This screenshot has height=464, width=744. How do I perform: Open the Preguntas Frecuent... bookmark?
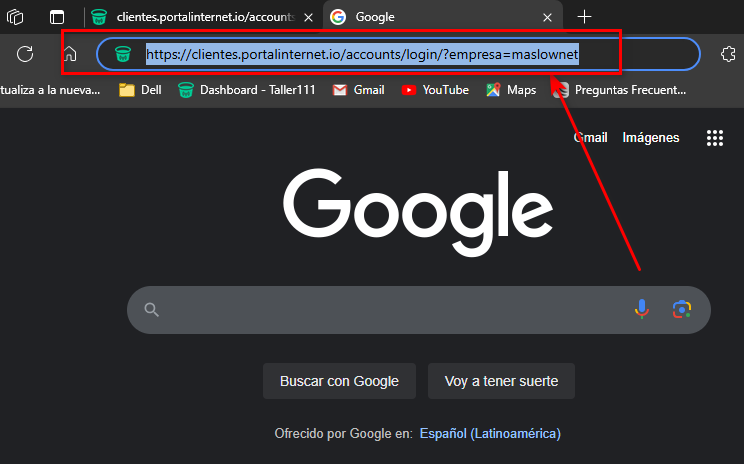620,90
